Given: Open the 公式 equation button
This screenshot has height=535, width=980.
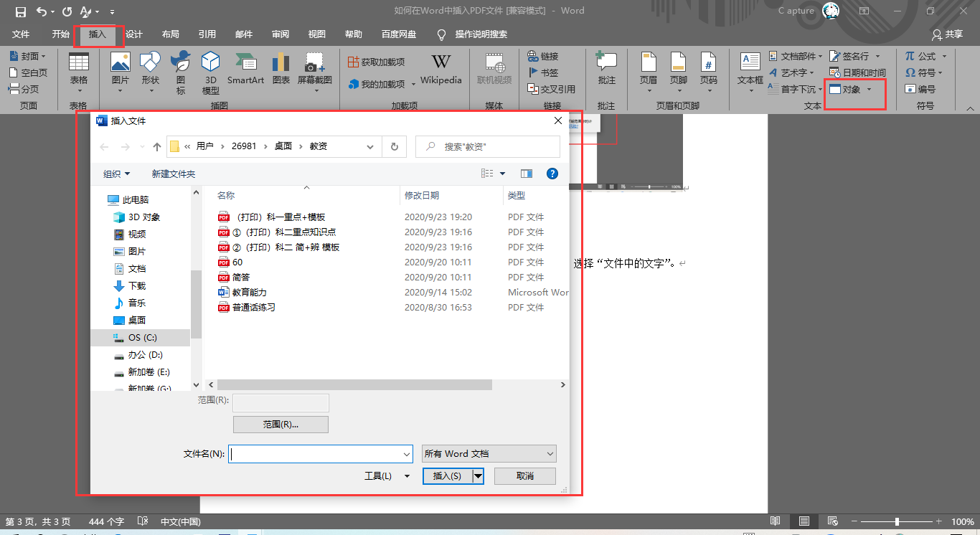Looking at the screenshot, I should click(x=920, y=56).
